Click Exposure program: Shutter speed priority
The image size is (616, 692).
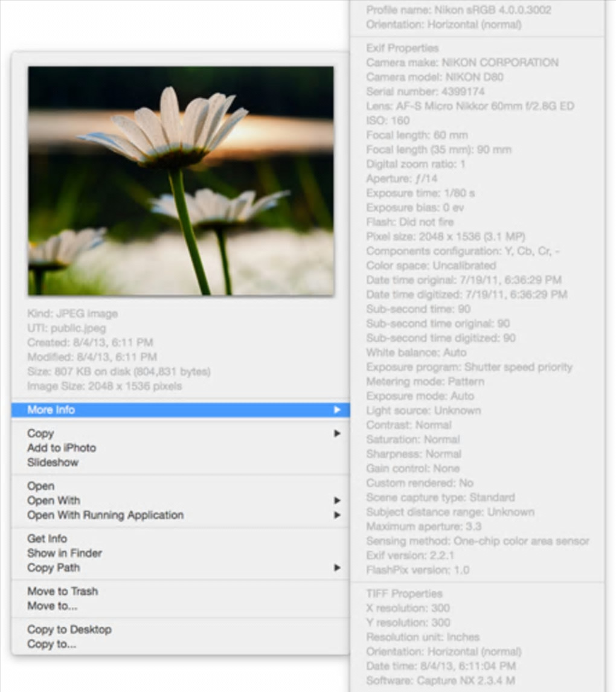coord(469,367)
